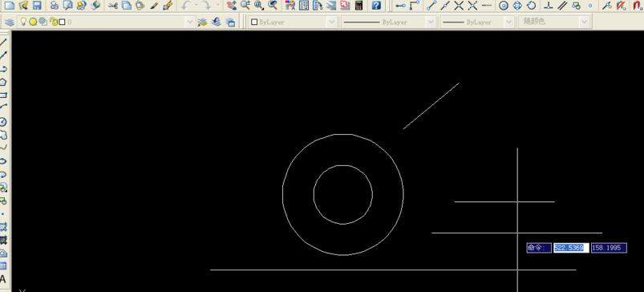Click the highlighted 522.5369 coordinate field

coord(571,248)
